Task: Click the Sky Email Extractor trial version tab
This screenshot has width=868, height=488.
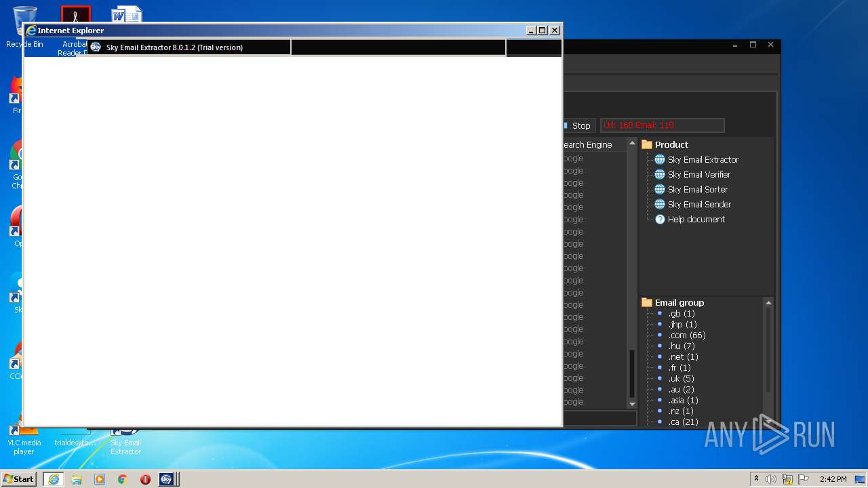Action: click(189, 47)
